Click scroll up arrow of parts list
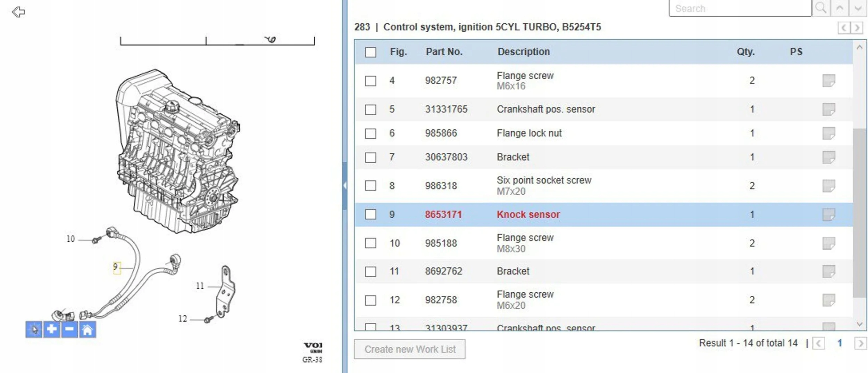 (860, 48)
